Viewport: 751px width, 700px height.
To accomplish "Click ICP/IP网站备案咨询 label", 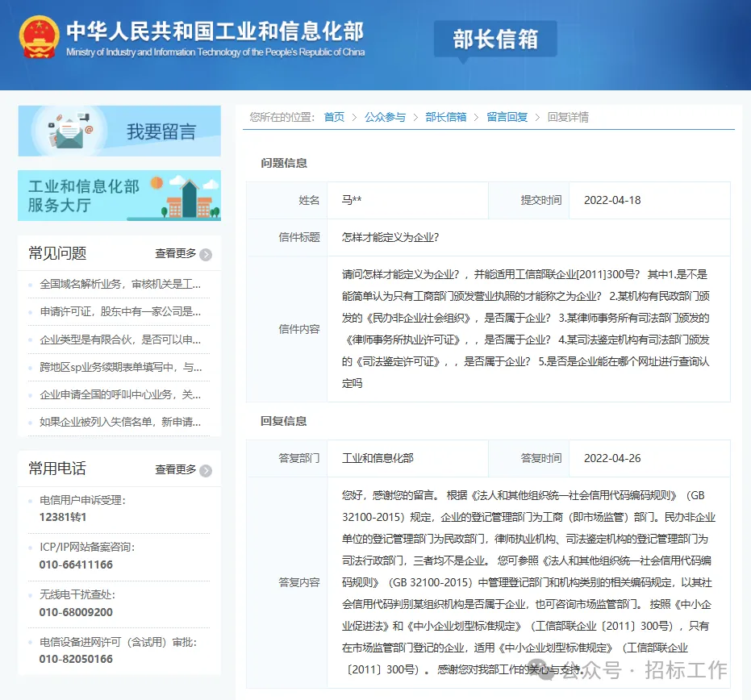I will point(87,548).
